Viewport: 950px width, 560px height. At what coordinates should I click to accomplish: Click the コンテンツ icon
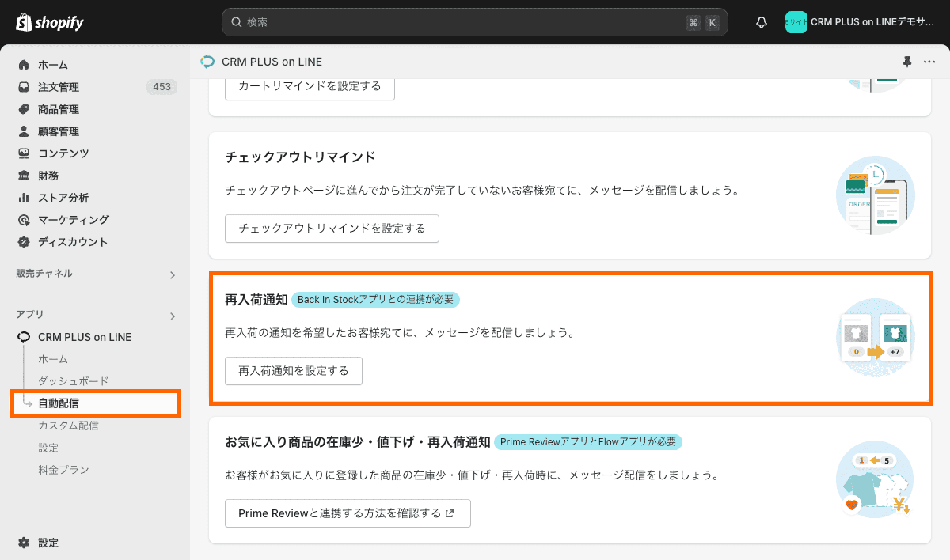[24, 153]
